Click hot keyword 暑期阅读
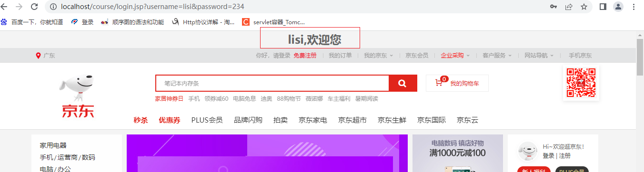This screenshot has width=644, height=172. (366, 99)
